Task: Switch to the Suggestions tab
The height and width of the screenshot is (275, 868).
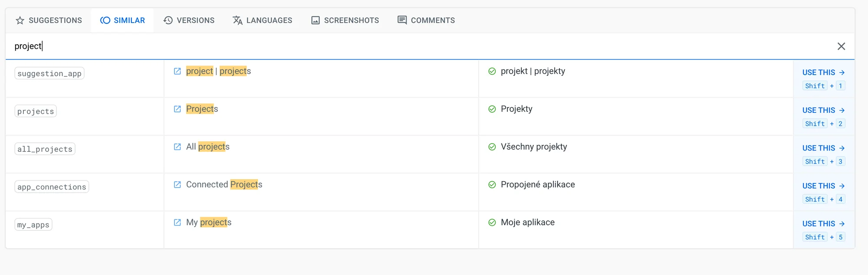Action: pyautogui.click(x=49, y=20)
